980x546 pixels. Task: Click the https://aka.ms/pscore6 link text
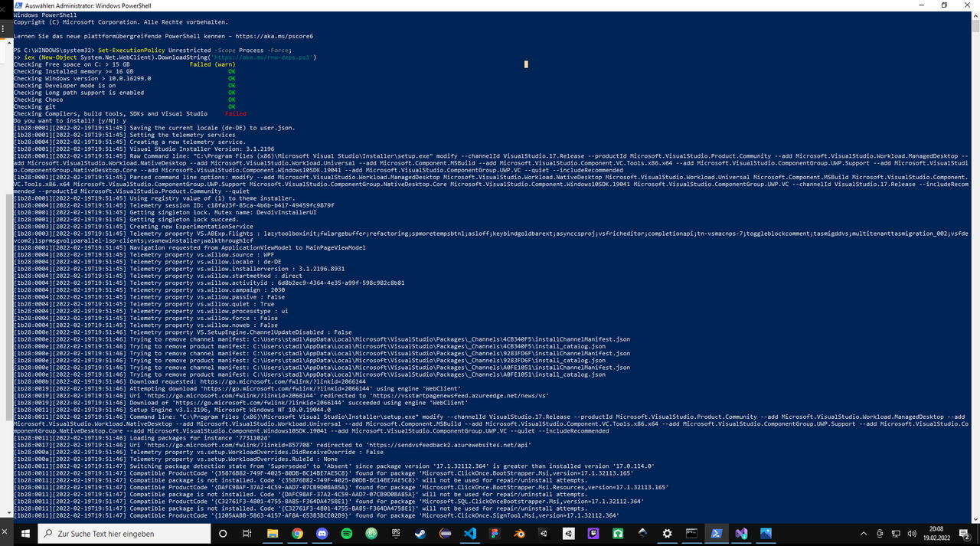coord(274,36)
